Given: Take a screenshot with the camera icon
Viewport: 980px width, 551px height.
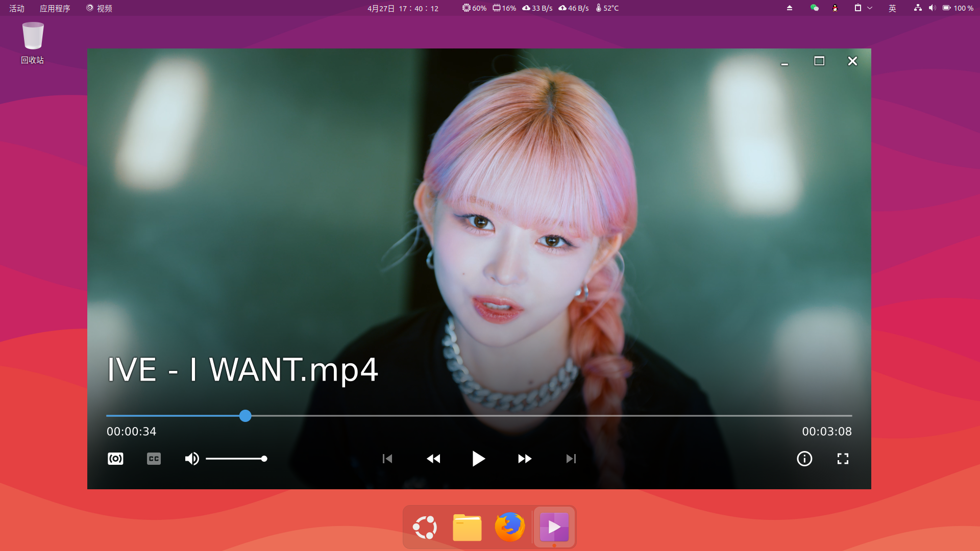Looking at the screenshot, I should pos(115,459).
